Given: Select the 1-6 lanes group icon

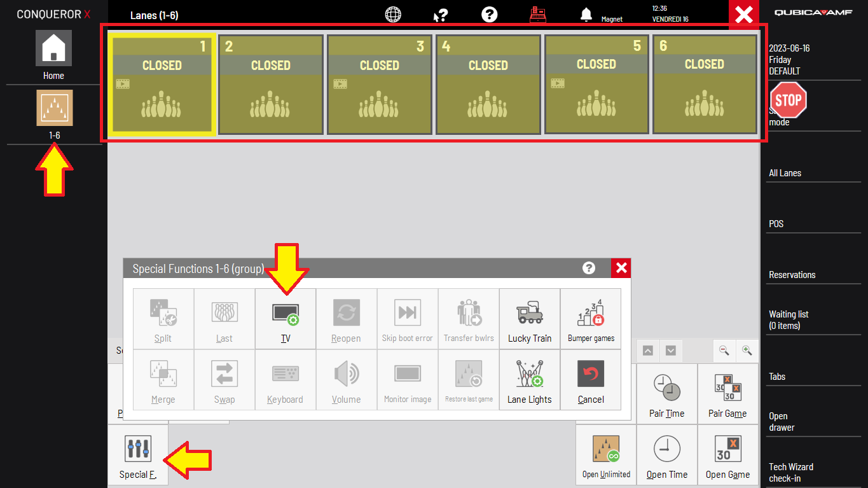Looking at the screenshot, I should pyautogui.click(x=54, y=108).
